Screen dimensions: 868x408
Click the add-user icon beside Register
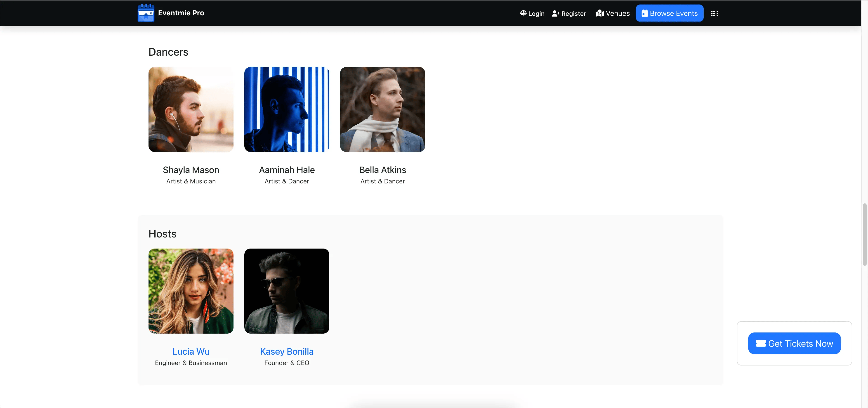tap(556, 14)
